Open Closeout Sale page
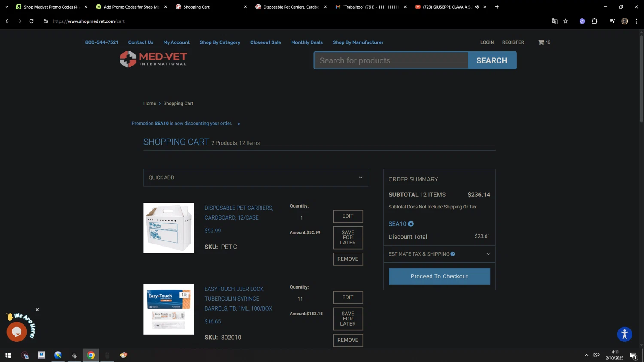The height and width of the screenshot is (362, 644). (265, 42)
